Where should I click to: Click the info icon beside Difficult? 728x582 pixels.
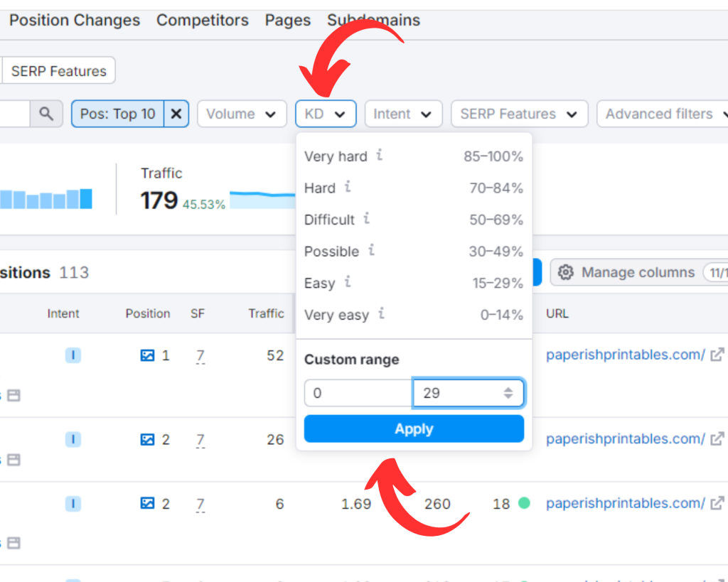pos(367,218)
